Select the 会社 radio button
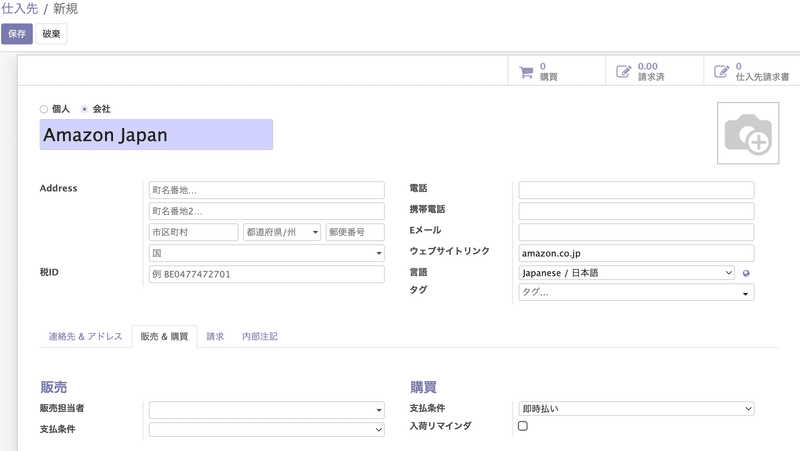 [85, 109]
